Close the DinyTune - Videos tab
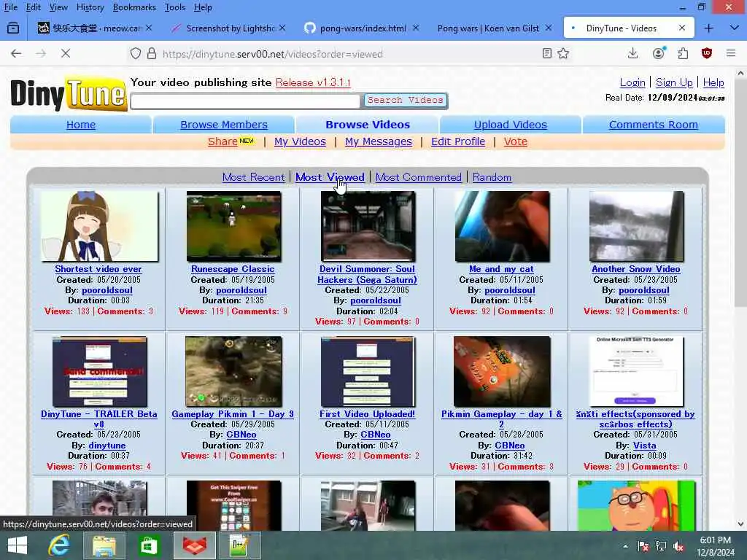The image size is (747, 560). [682, 28]
